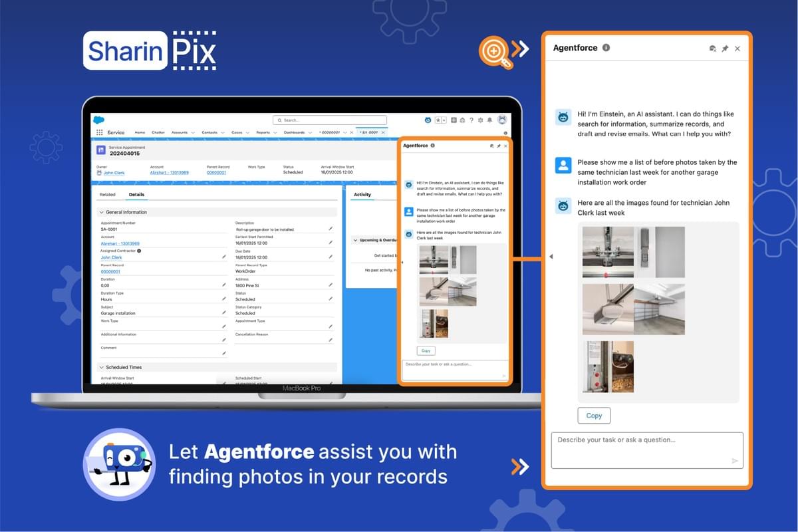
Task: Start new chat icon in enlarged Agentforce panel
Action: (713, 49)
